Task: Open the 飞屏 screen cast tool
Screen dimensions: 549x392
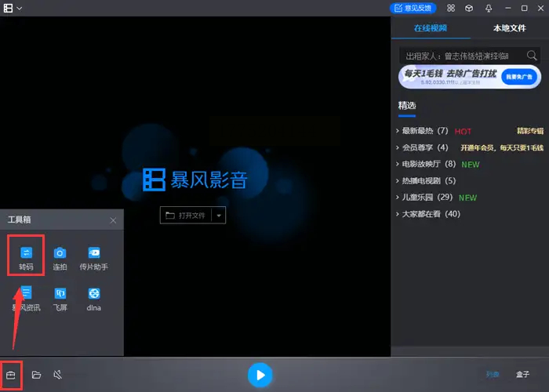Action: 60,299
